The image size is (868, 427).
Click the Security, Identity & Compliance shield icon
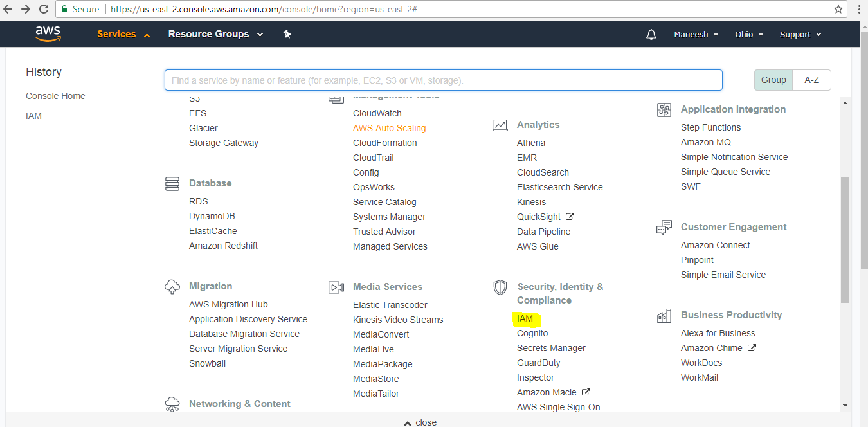coord(500,287)
